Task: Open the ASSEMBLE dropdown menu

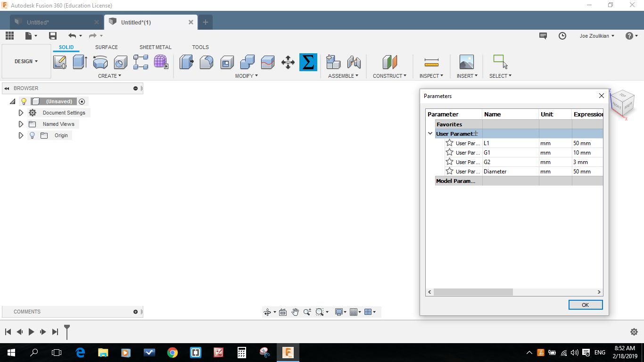Action: 343,76
